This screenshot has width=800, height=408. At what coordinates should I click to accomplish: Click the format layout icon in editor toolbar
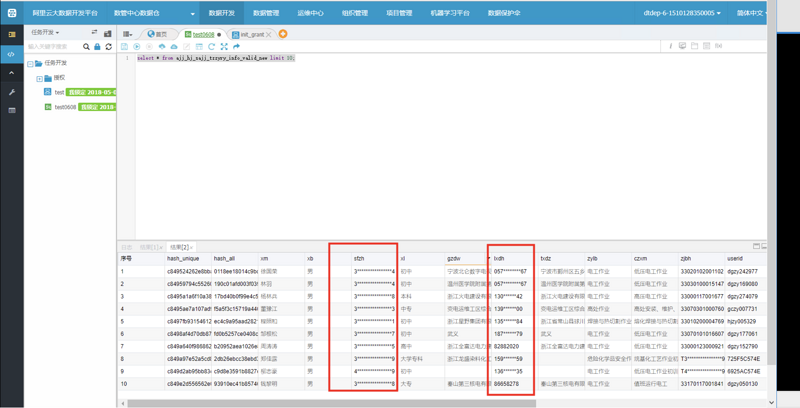[199, 46]
